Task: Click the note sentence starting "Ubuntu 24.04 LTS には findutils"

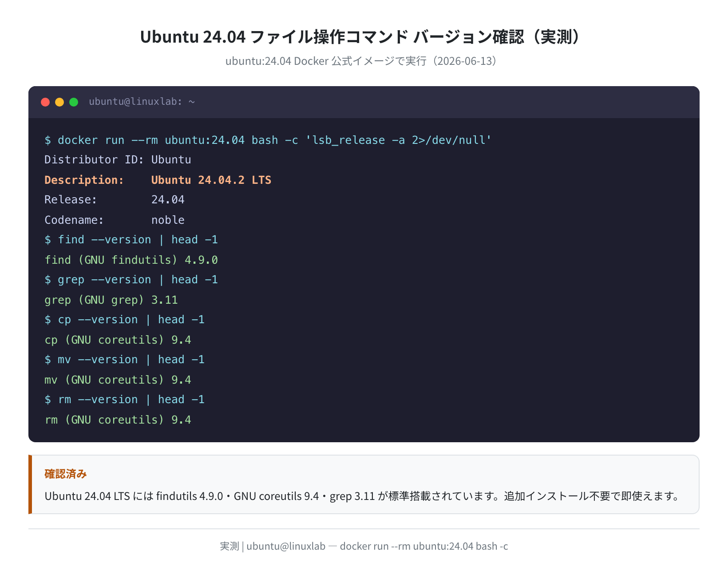Action: point(362,496)
